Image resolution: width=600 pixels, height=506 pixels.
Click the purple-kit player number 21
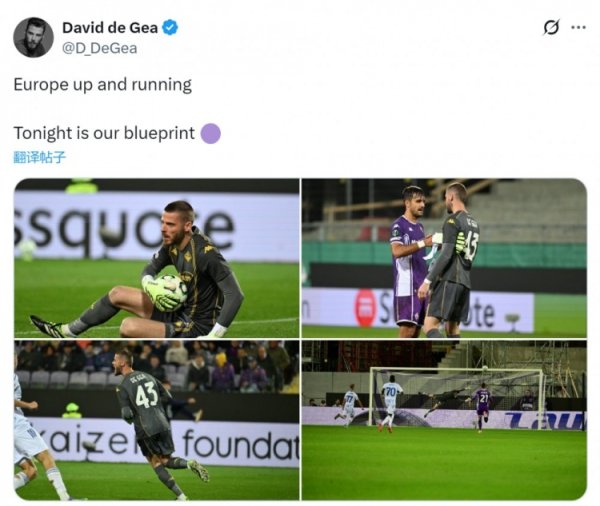pyautogui.click(x=482, y=406)
